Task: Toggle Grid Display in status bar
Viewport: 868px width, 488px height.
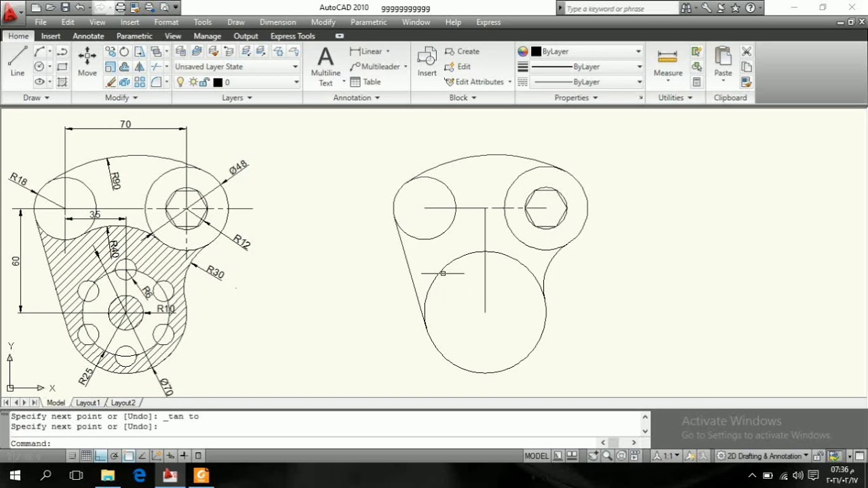Action: (87, 455)
